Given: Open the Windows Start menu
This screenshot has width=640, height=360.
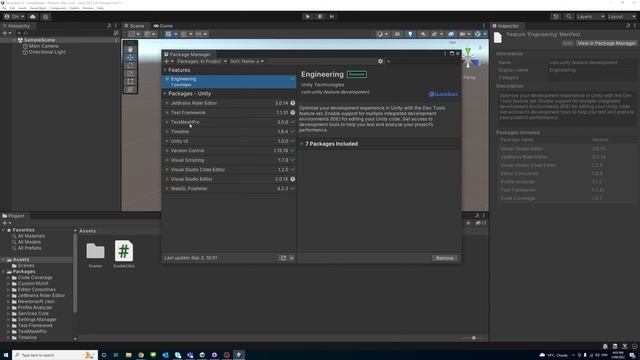Looking at the screenshot, I should (6, 355).
